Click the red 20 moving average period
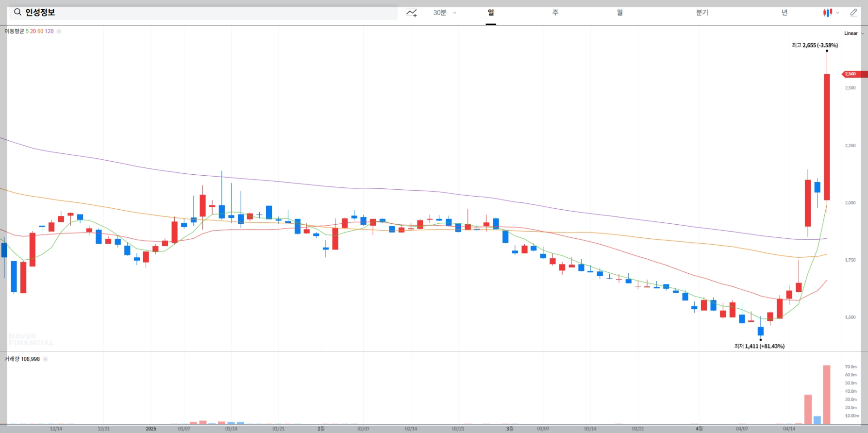 pyautogui.click(x=33, y=31)
